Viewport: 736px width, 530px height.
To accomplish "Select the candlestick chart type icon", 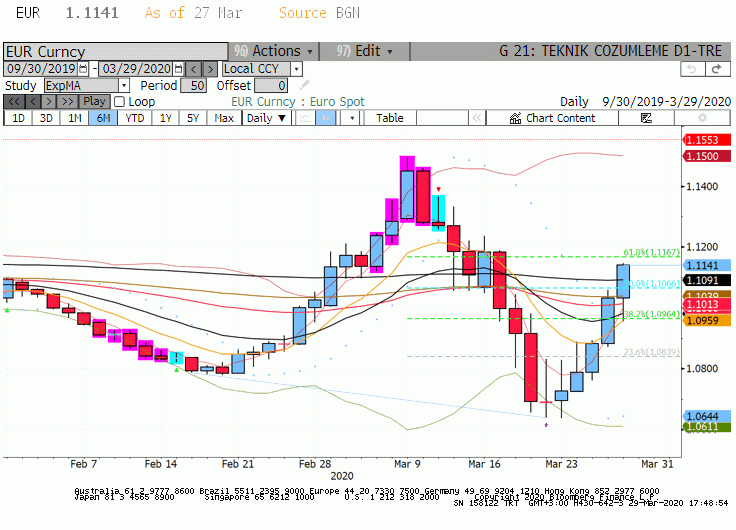I will coord(326,118).
